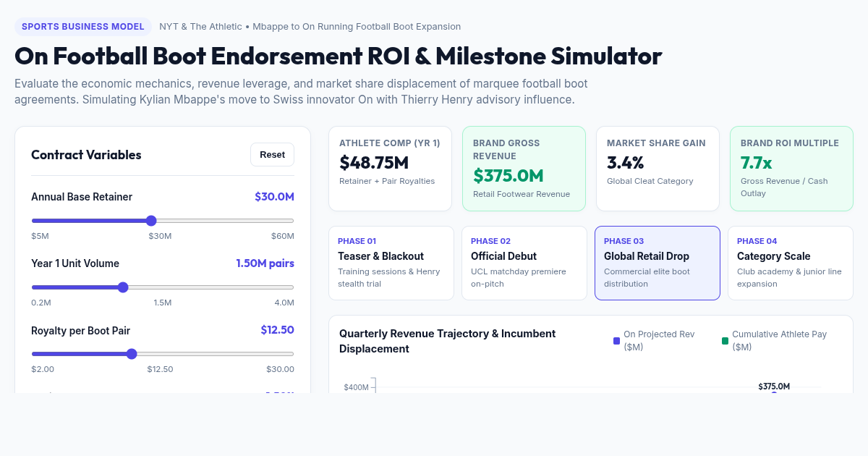This screenshot has height=456, width=868.
Task: Click the $30.0M retainer value
Action: pyautogui.click(x=274, y=197)
